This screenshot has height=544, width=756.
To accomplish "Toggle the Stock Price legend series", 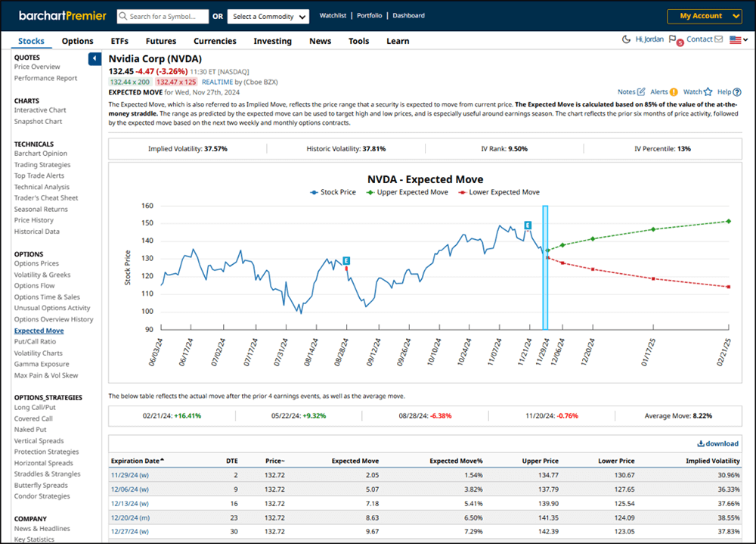I will [333, 192].
